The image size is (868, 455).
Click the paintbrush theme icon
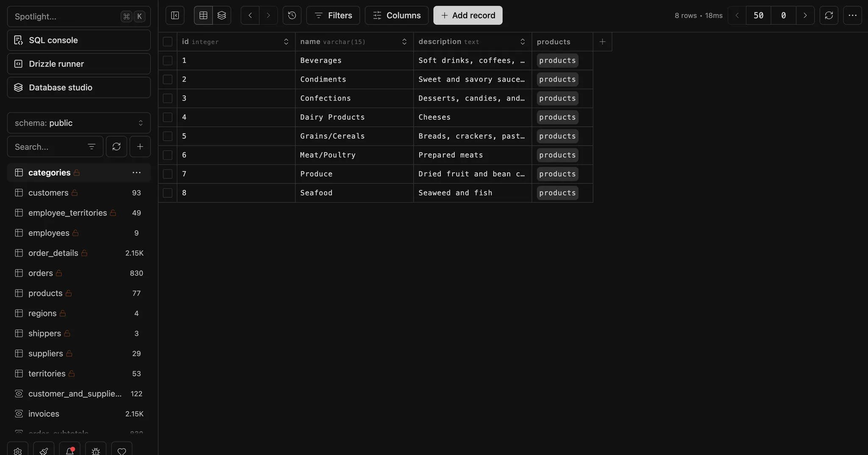tap(44, 450)
